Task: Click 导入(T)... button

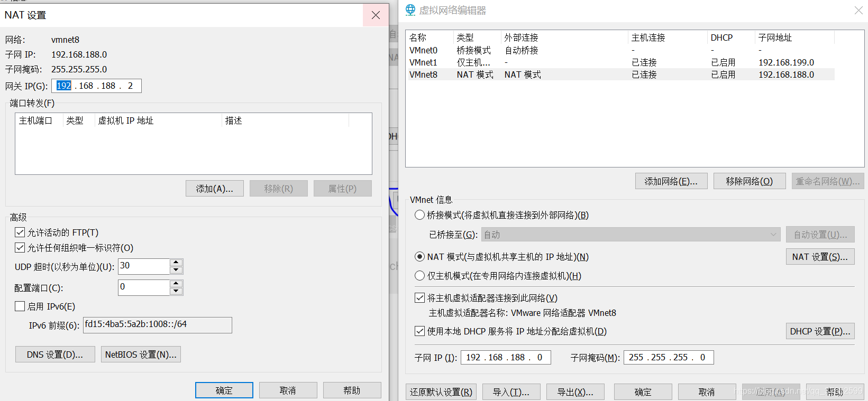Action: [x=511, y=392]
